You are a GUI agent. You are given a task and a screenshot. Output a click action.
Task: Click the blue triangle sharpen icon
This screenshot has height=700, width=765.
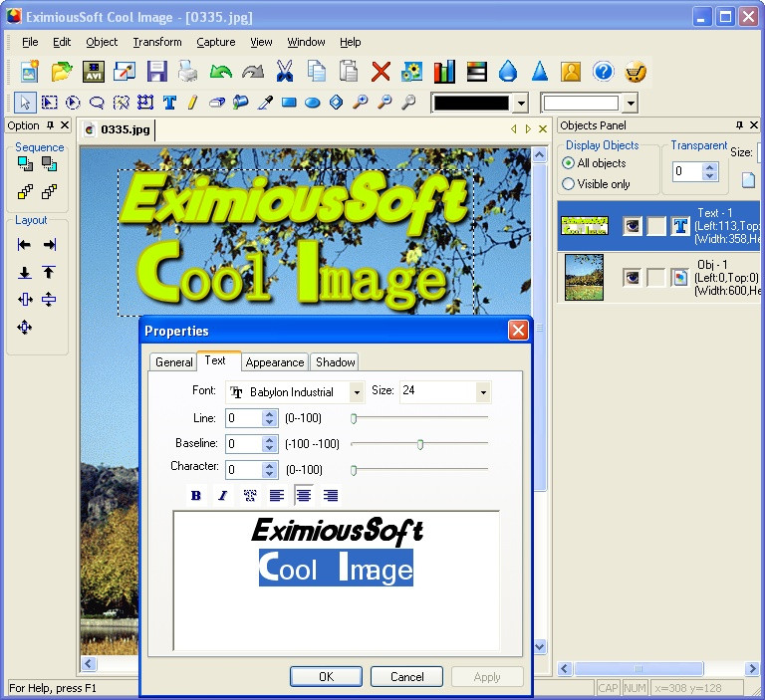tap(540, 72)
